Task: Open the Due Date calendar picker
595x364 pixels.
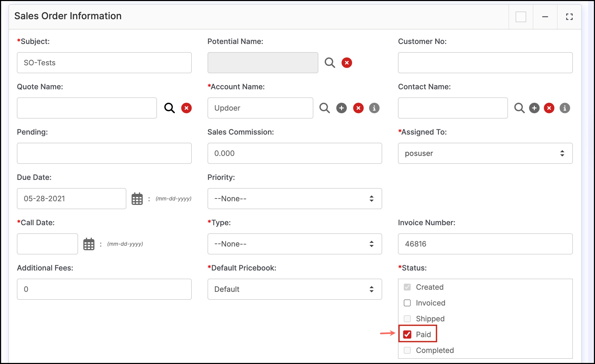Action: click(x=137, y=199)
